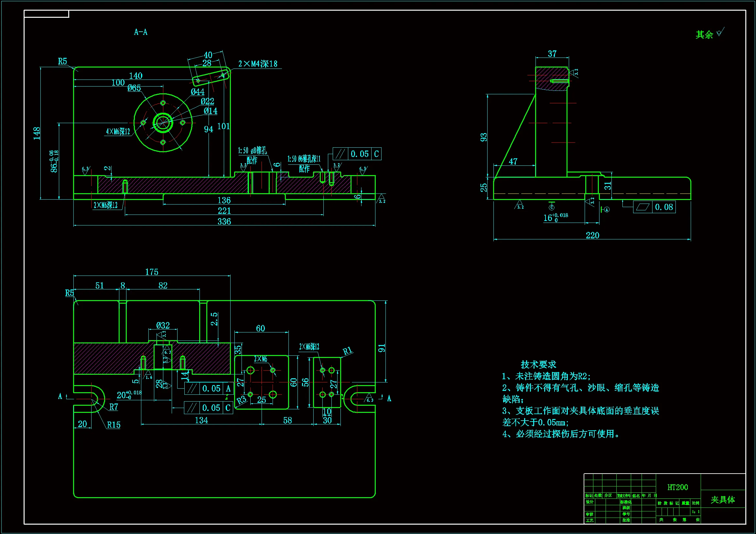The height and width of the screenshot is (534, 756).
Task: Select the 175 dimension above plan view
Action: click(151, 272)
